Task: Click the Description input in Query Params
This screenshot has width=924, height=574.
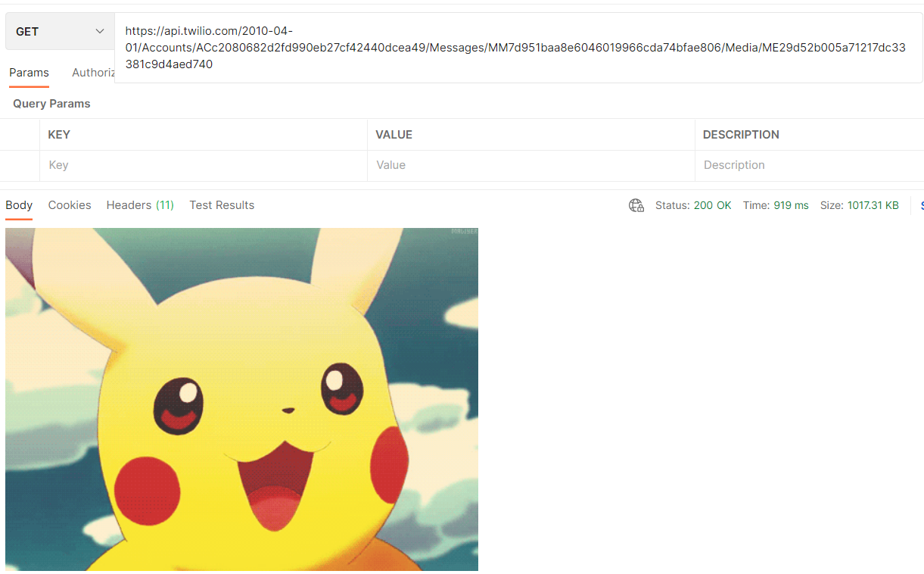Action: click(x=809, y=165)
